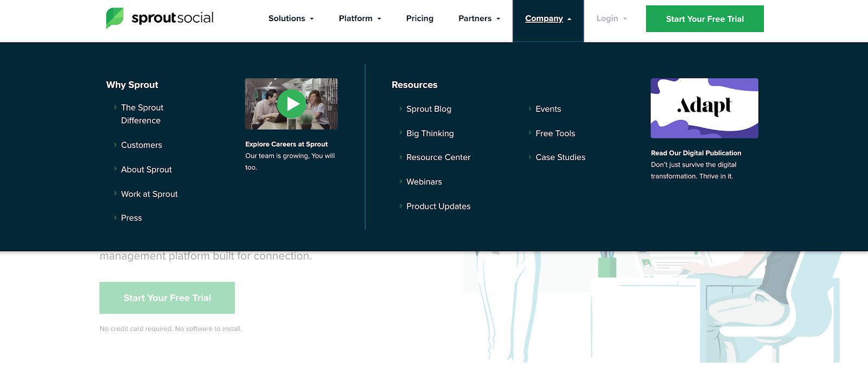Expand the Platform dropdown menu
Screen dimensions: 868x382
tap(360, 18)
